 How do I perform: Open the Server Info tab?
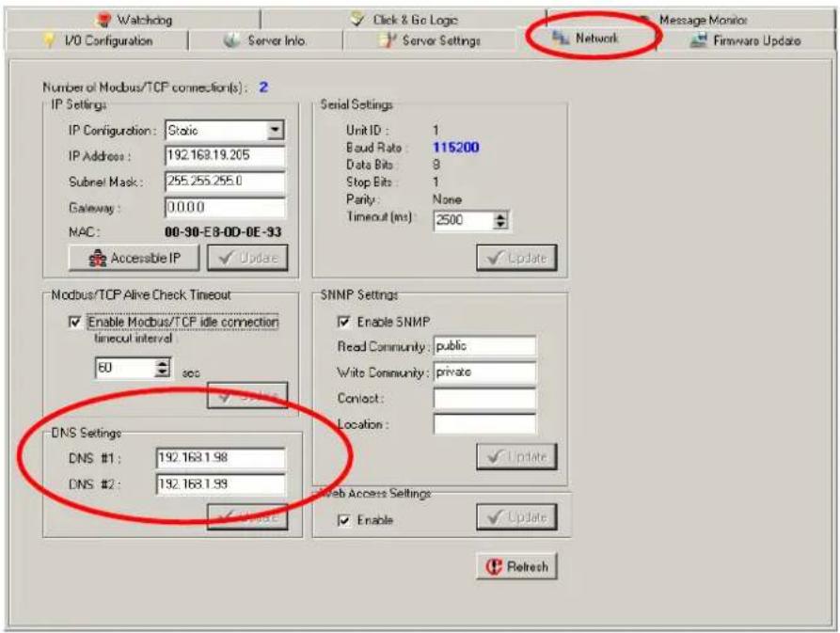[265, 40]
